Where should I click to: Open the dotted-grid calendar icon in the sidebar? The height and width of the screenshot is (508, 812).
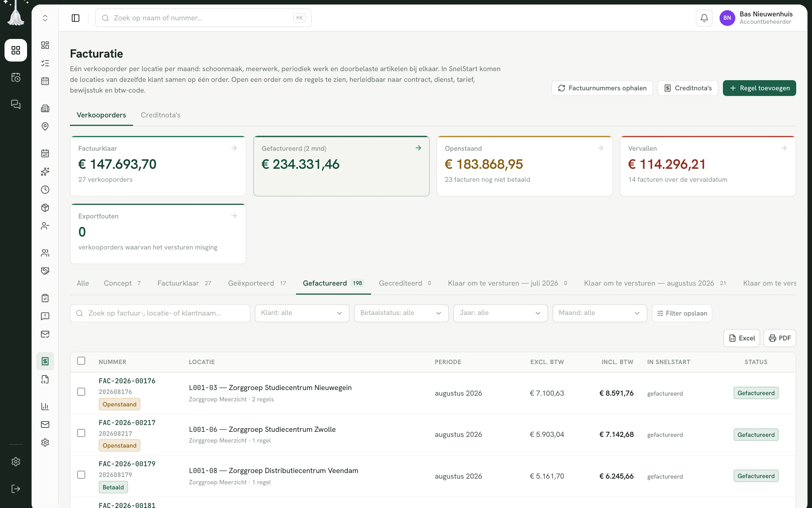pyautogui.click(x=45, y=81)
